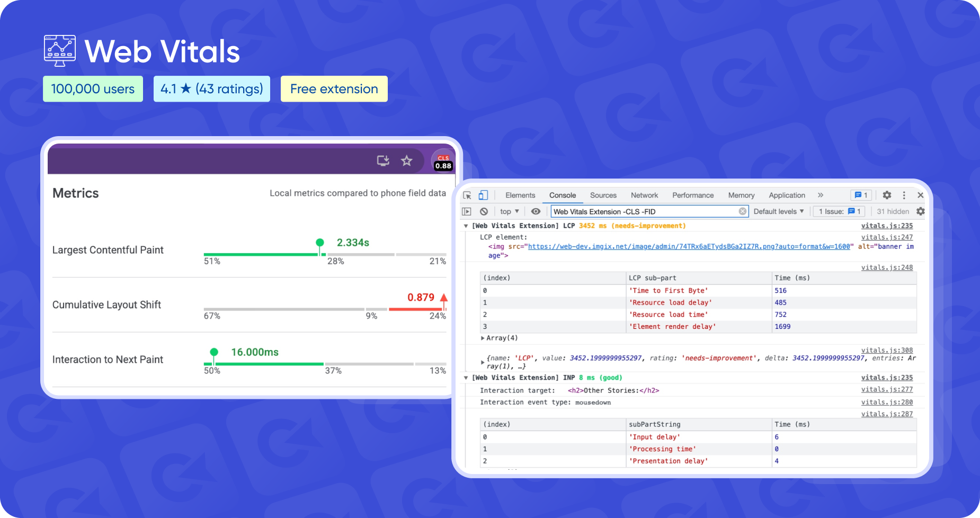Open the vitals.js:235 source link
980x518 pixels.
point(887,226)
